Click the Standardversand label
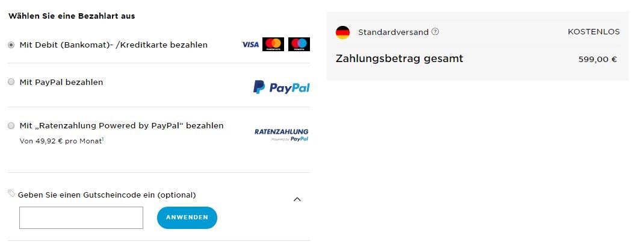 point(393,32)
